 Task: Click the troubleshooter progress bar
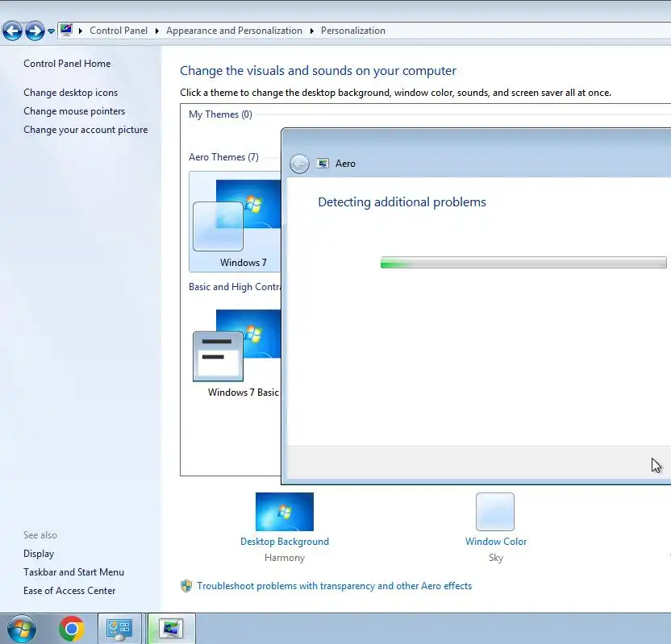click(x=523, y=262)
